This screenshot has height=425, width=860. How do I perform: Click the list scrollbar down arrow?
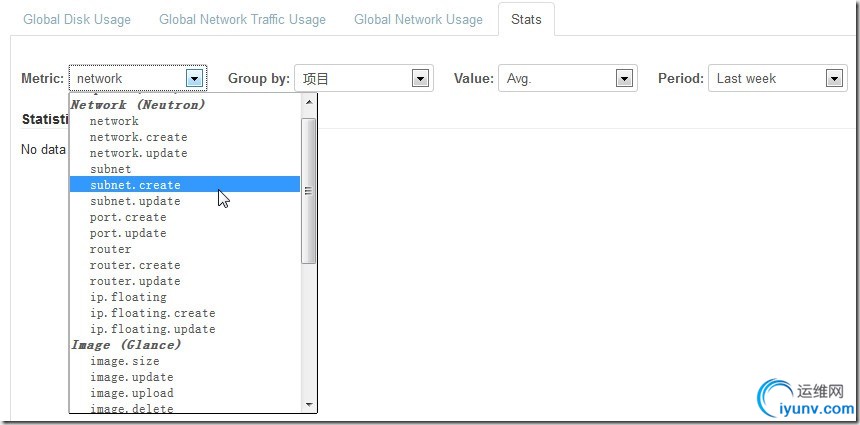pyautogui.click(x=309, y=404)
